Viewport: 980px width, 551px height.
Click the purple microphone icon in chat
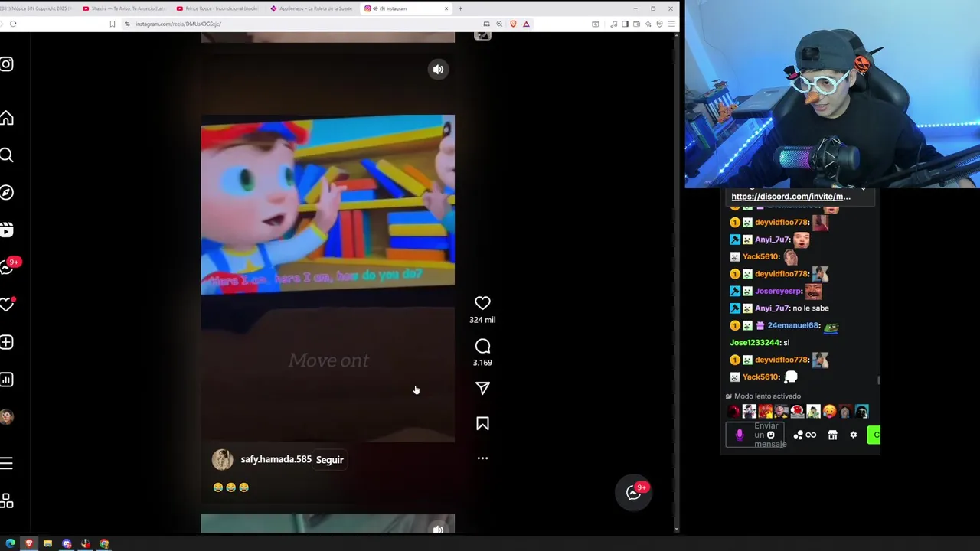739,435
